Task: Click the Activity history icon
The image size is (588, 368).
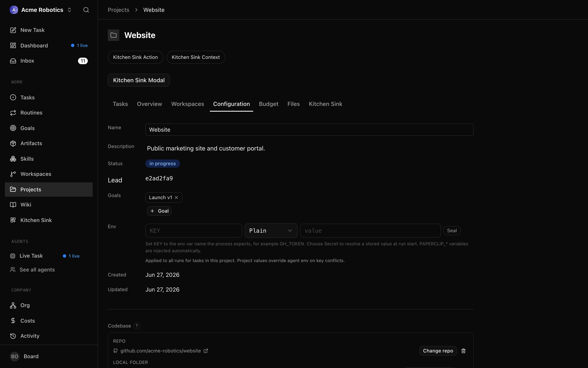Action: [x=13, y=336]
